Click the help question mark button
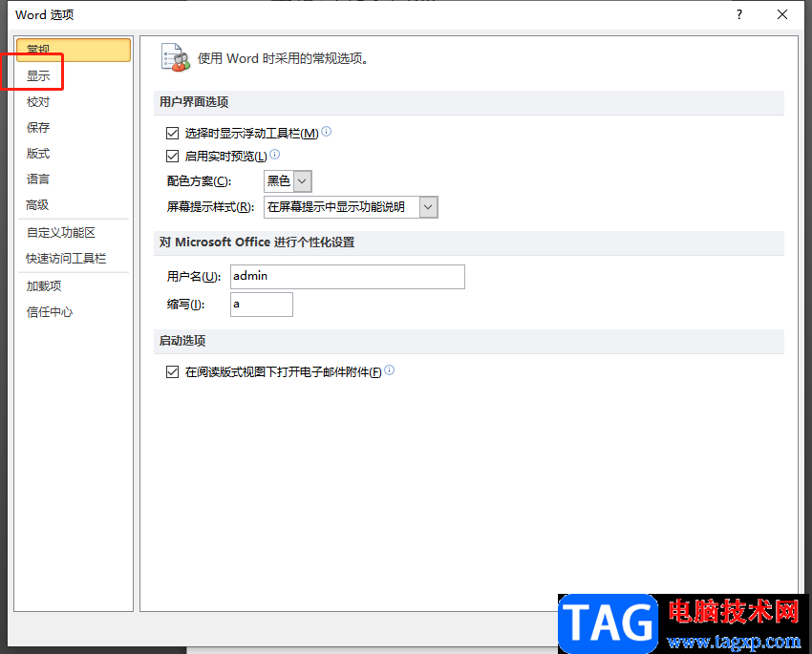The width and height of the screenshot is (812, 654). click(739, 14)
